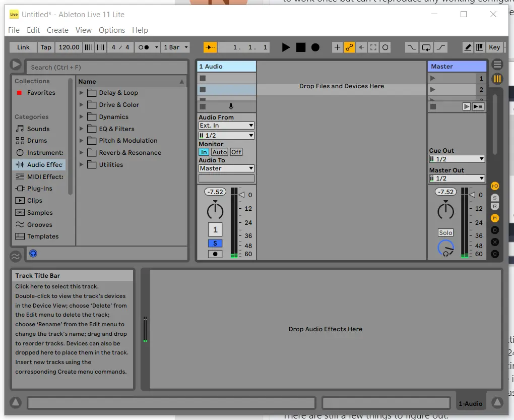
Task: Toggle Computer MIDI Keyboard icon
Action: click(x=480, y=47)
